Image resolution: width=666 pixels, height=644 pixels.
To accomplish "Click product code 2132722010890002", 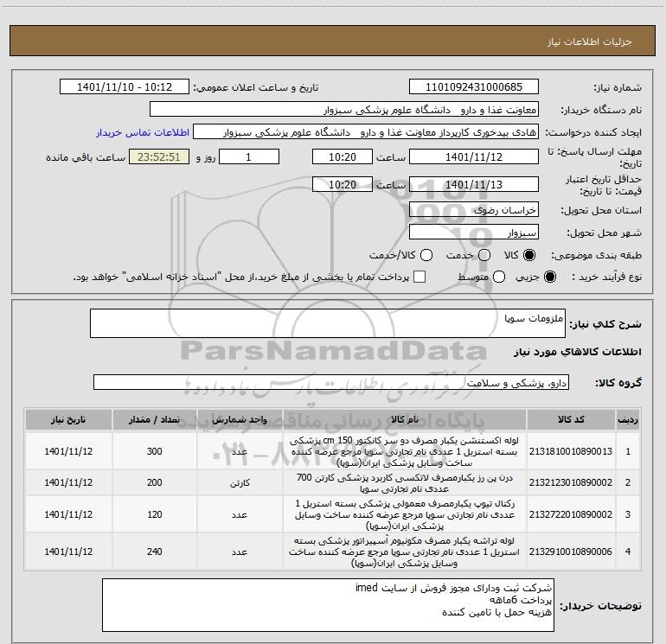I will (x=571, y=514).
